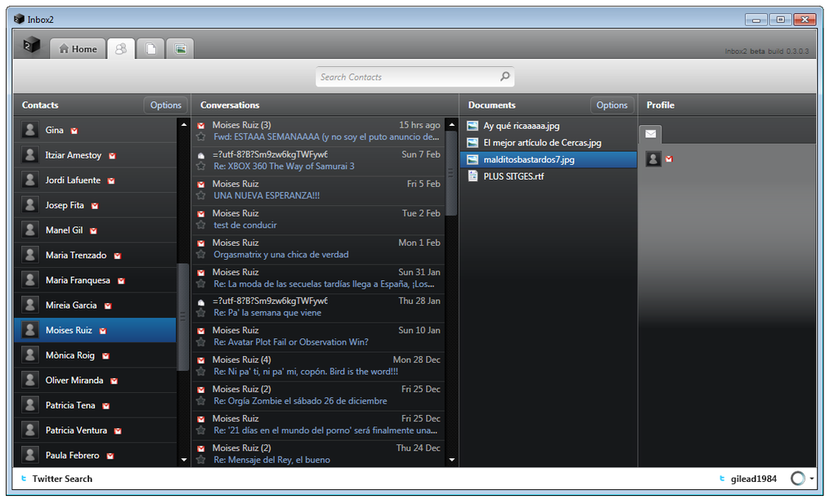The width and height of the screenshot is (834, 504).
Task: Expand the dropdown arrow beside the loading spinner
Action: pos(810,479)
